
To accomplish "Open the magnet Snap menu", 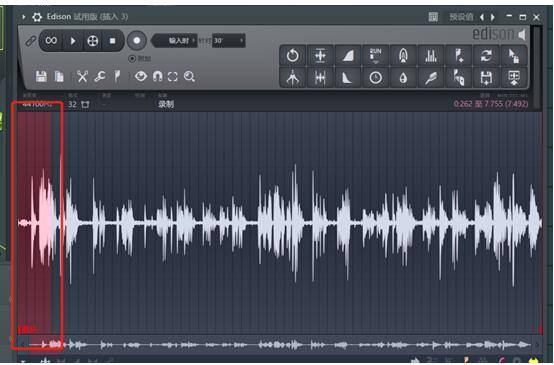I will point(158,76).
